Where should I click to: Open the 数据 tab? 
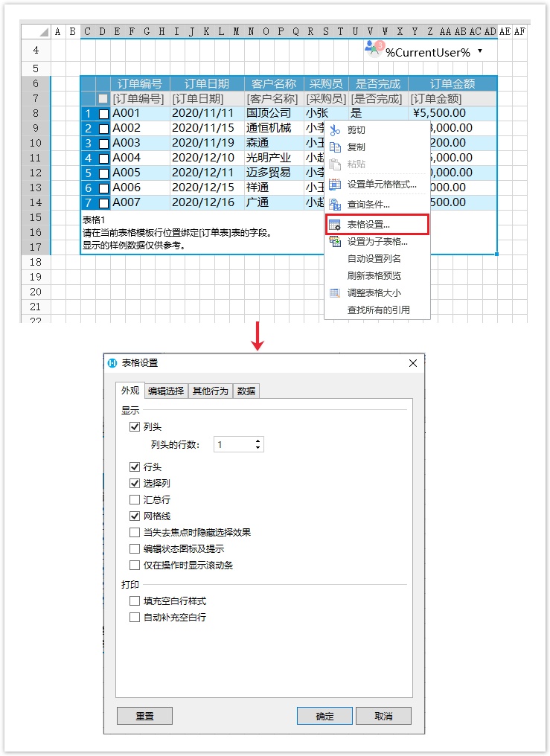[x=246, y=391]
